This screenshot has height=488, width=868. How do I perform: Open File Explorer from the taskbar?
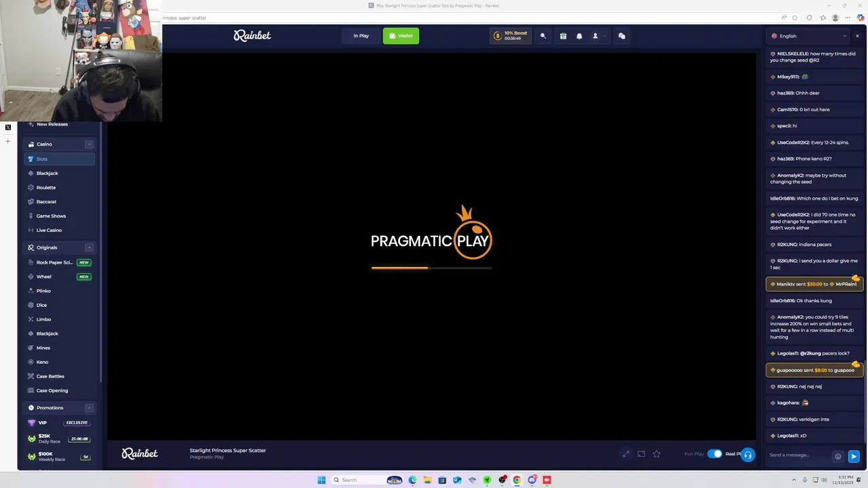point(427,480)
